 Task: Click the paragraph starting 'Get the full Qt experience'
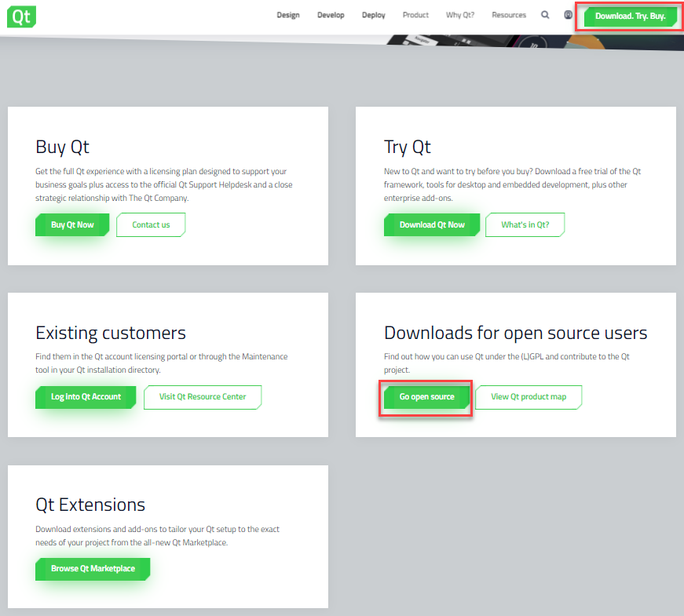click(164, 184)
